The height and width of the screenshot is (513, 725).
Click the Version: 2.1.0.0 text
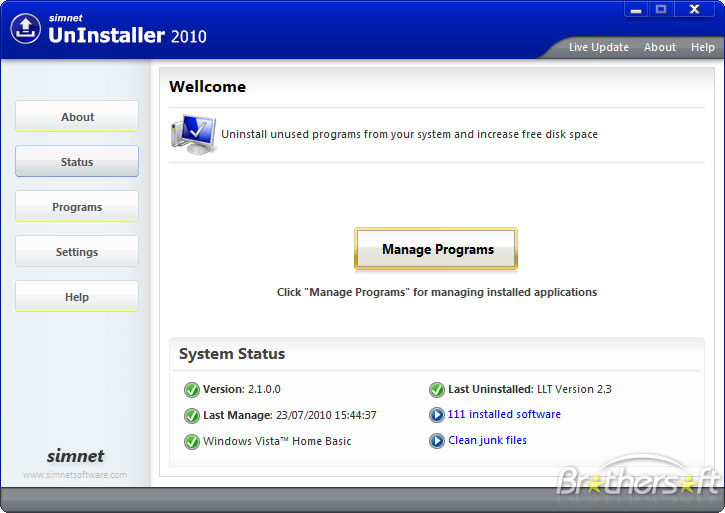click(241, 389)
